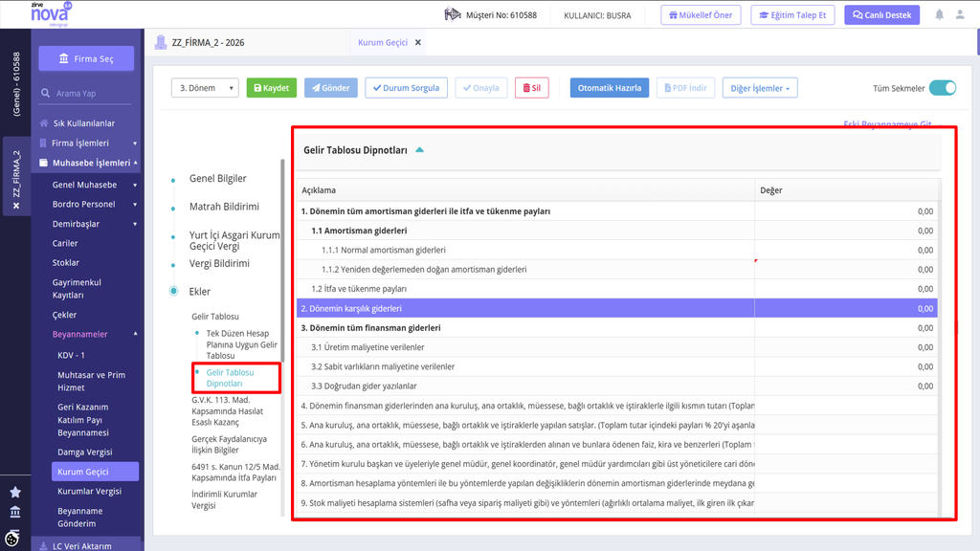Click the Otomatik Hazırla button

[x=610, y=88]
